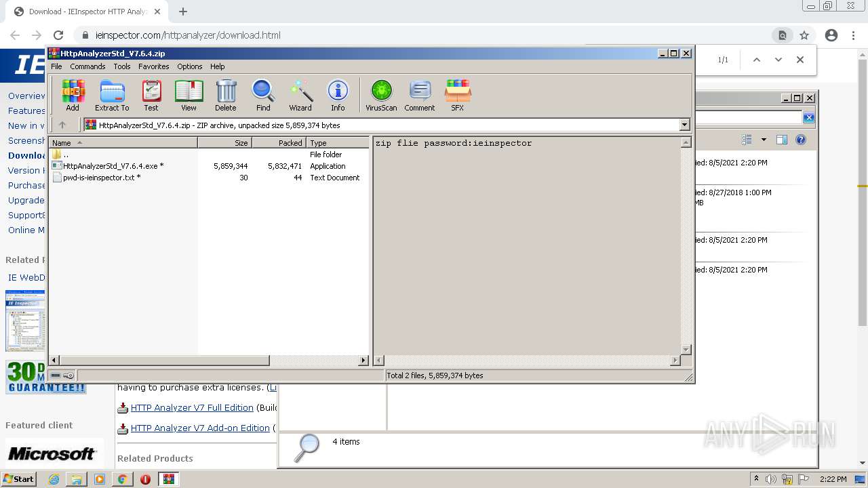Click the Delete trash can icon
The height and width of the screenshot is (488, 868).
pyautogui.click(x=226, y=96)
